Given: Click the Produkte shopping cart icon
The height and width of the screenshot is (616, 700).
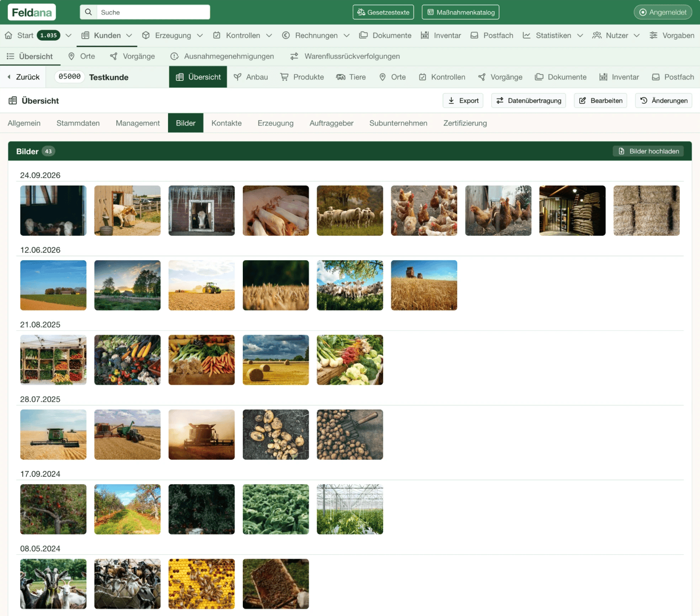Looking at the screenshot, I should pos(284,77).
